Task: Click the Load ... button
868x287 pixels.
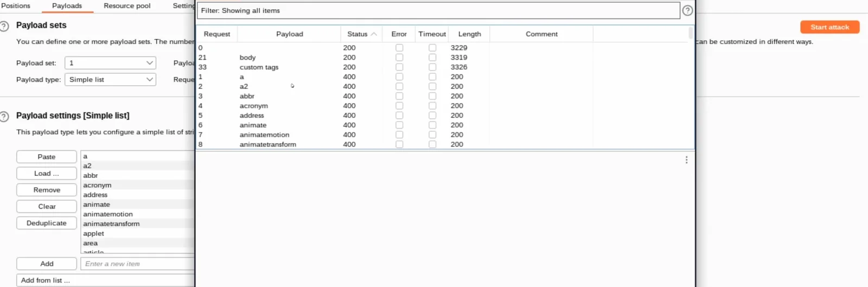Action: (47, 174)
